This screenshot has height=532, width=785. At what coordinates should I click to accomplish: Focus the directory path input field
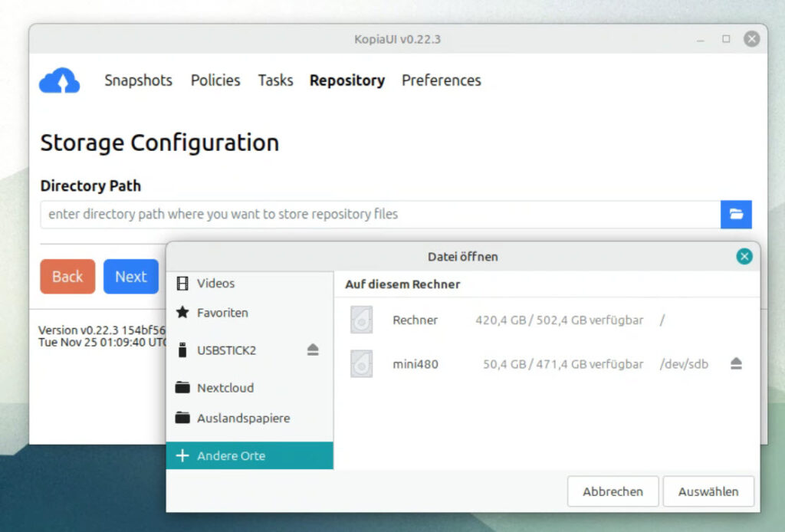pyautogui.click(x=379, y=215)
